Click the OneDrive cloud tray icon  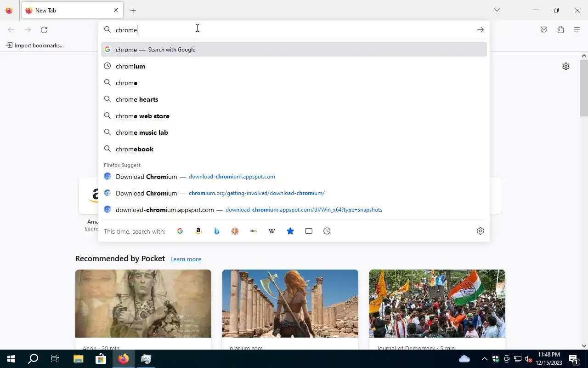464,359
